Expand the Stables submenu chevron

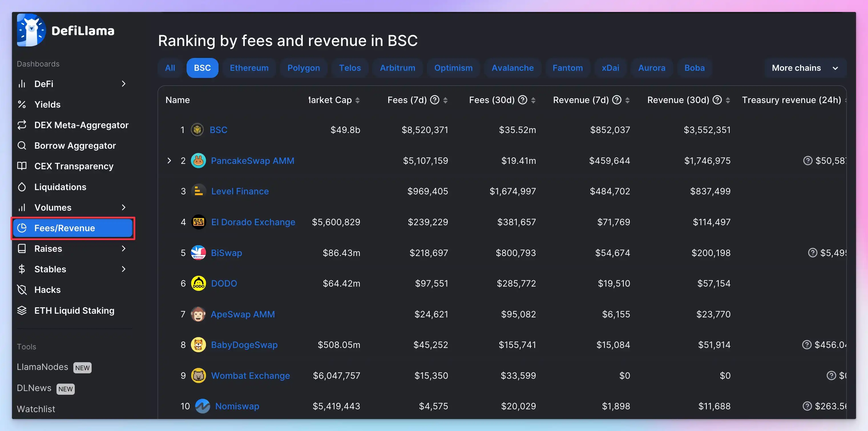coord(123,269)
